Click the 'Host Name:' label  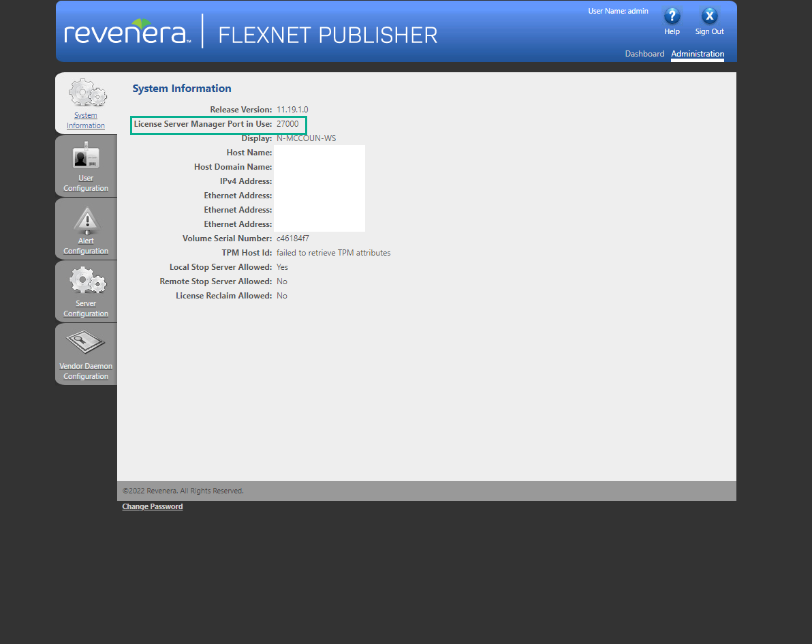tap(249, 153)
